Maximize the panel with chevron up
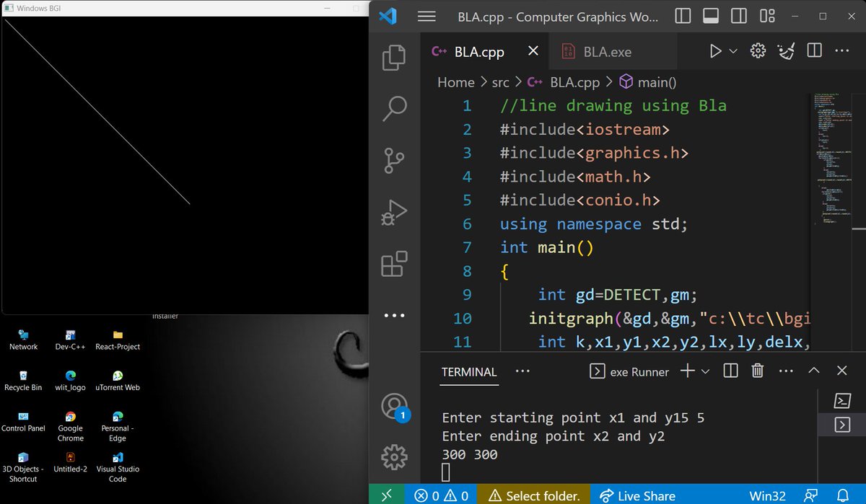This screenshot has height=504, width=866. (813, 371)
